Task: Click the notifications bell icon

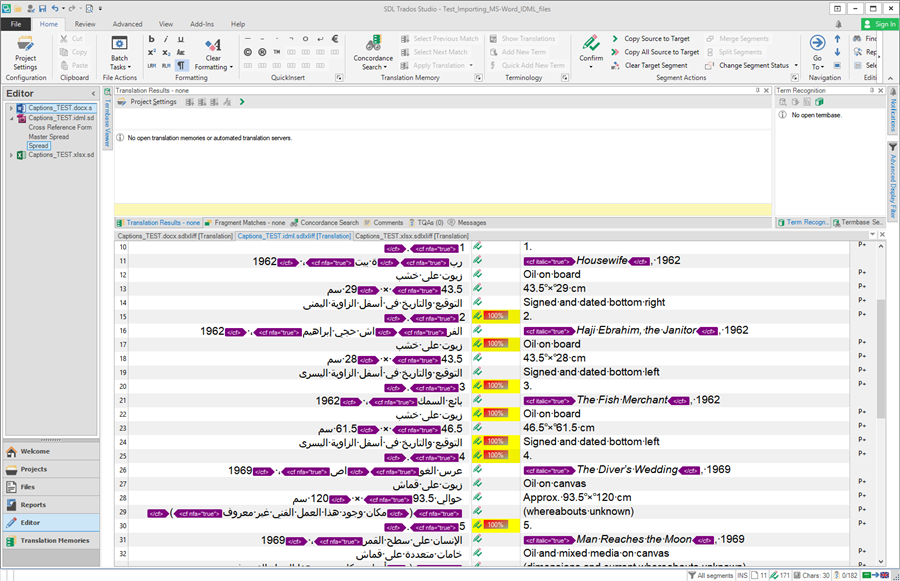Action: (x=839, y=24)
